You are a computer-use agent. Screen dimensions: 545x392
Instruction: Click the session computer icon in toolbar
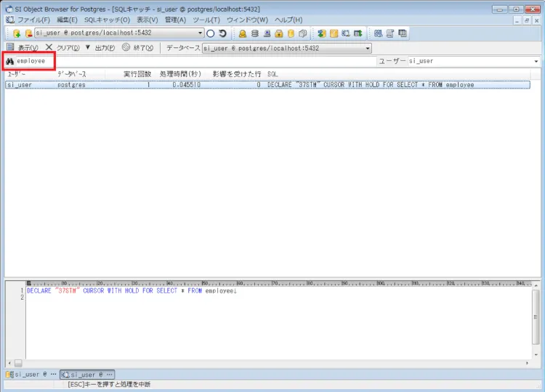(x=267, y=33)
